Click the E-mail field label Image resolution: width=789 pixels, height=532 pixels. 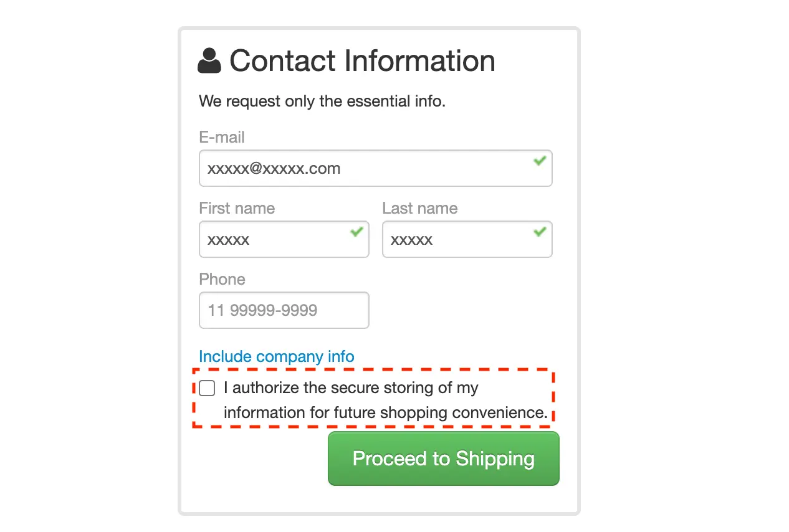click(221, 137)
